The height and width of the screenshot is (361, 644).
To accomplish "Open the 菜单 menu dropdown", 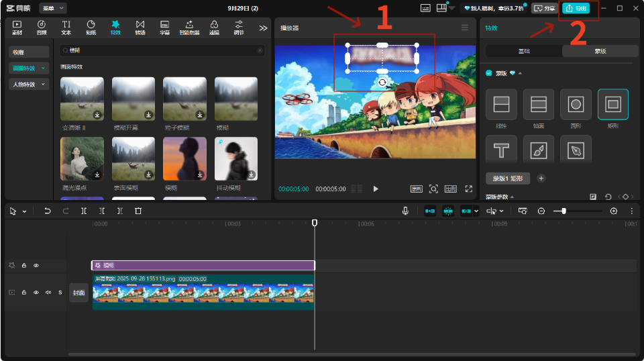I will pos(53,8).
